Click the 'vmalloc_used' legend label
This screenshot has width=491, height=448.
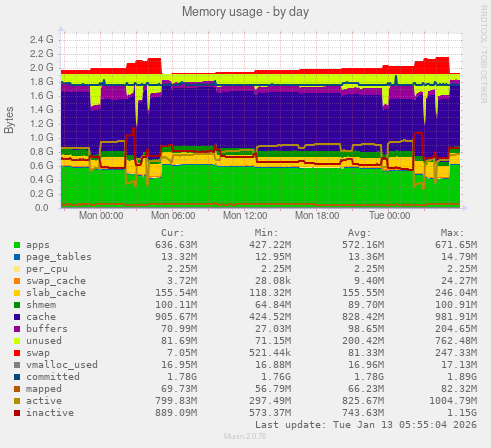pyautogui.click(x=62, y=365)
